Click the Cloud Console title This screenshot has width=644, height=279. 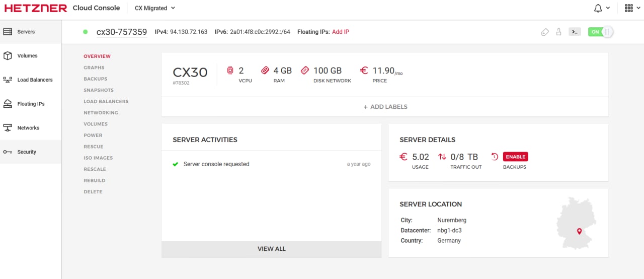96,8
